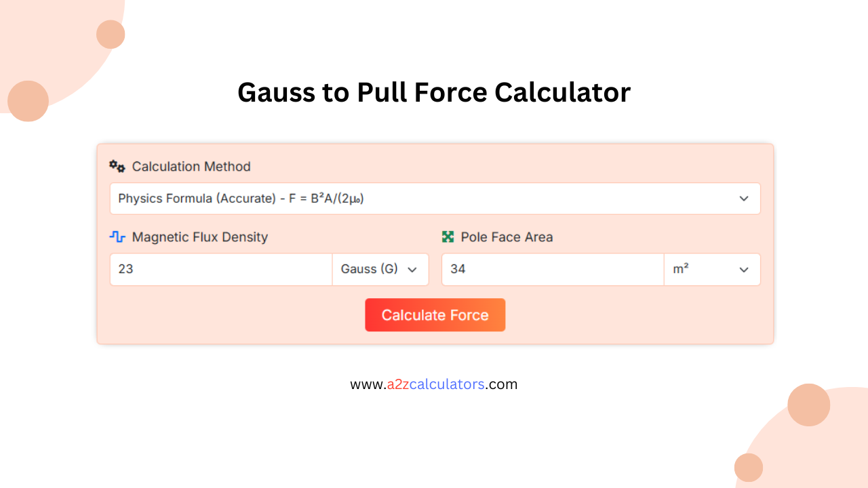Expand the chevron next to Physics Formula

point(744,199)
